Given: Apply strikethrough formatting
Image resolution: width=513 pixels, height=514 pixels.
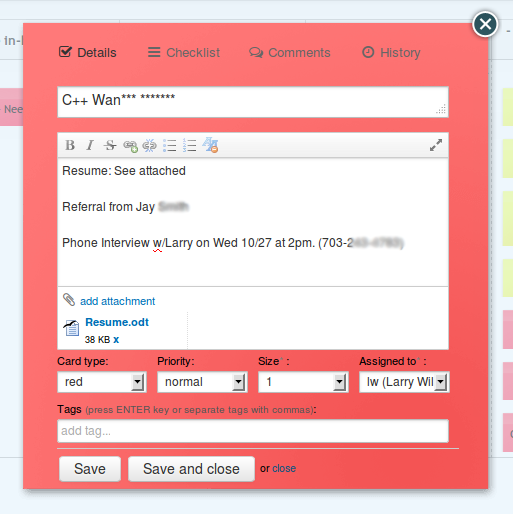Looking at the screenshot, I should (110, 145).
